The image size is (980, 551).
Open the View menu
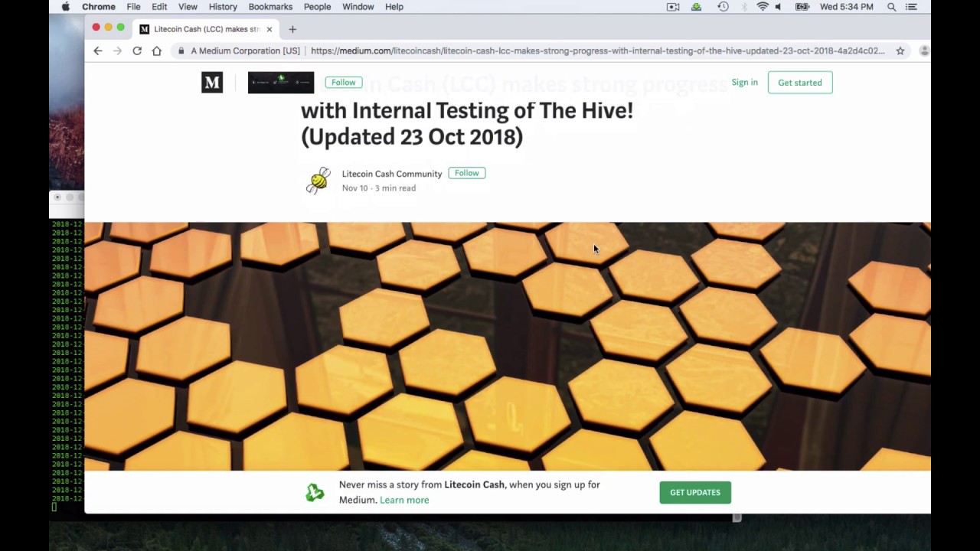tap(188, 7)
